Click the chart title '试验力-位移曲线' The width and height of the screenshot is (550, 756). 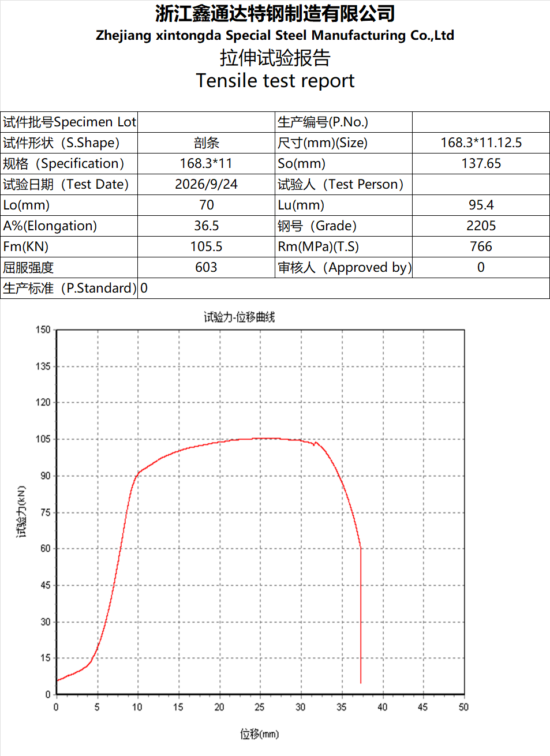(x=239, y=317)
